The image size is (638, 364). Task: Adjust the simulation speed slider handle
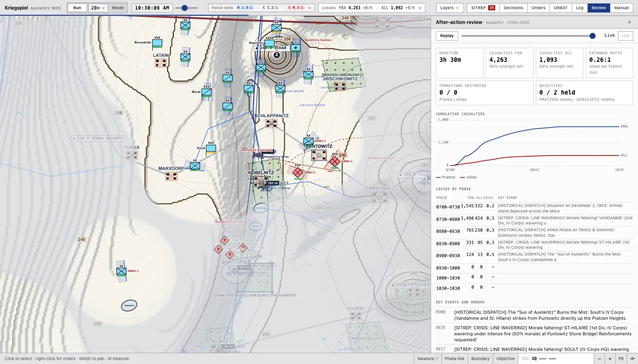tap(185, 8)
